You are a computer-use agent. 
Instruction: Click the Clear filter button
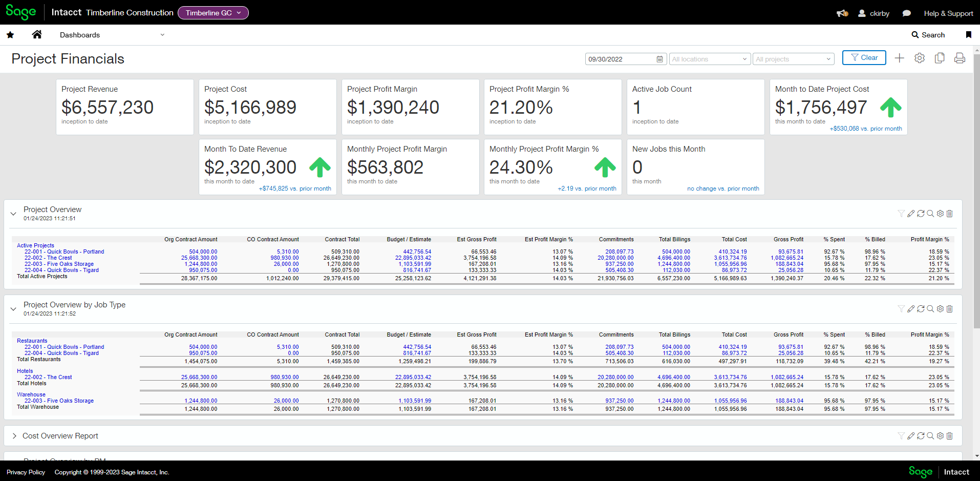point(864,58)
